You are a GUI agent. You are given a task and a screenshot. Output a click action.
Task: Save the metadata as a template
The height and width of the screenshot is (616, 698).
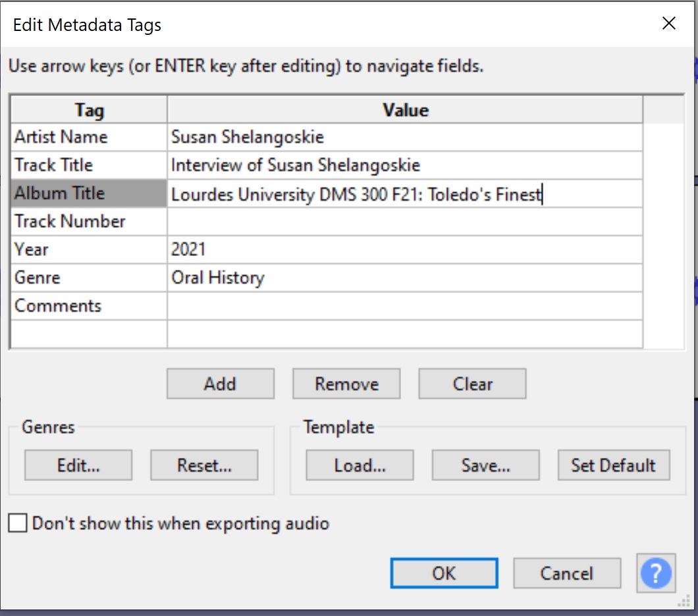tap(486, 465)
